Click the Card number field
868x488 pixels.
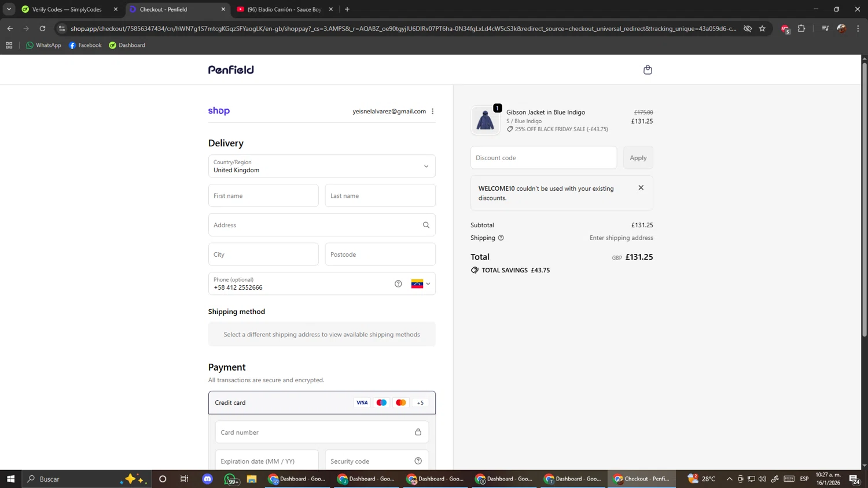tap(322, 432)
